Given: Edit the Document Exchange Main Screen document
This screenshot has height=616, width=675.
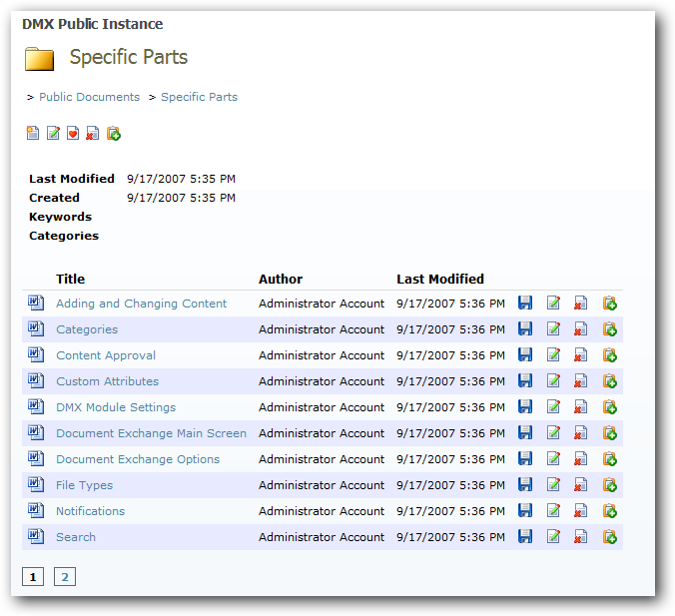Looking at the screenshot, I should coord(553,433).
